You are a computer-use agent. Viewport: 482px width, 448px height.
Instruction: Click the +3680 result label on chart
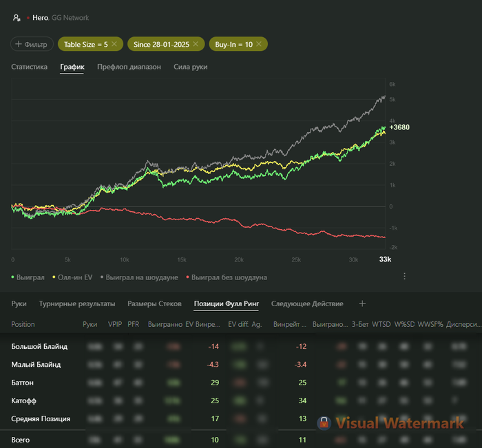pyautogui.click(x=399, y=127)
